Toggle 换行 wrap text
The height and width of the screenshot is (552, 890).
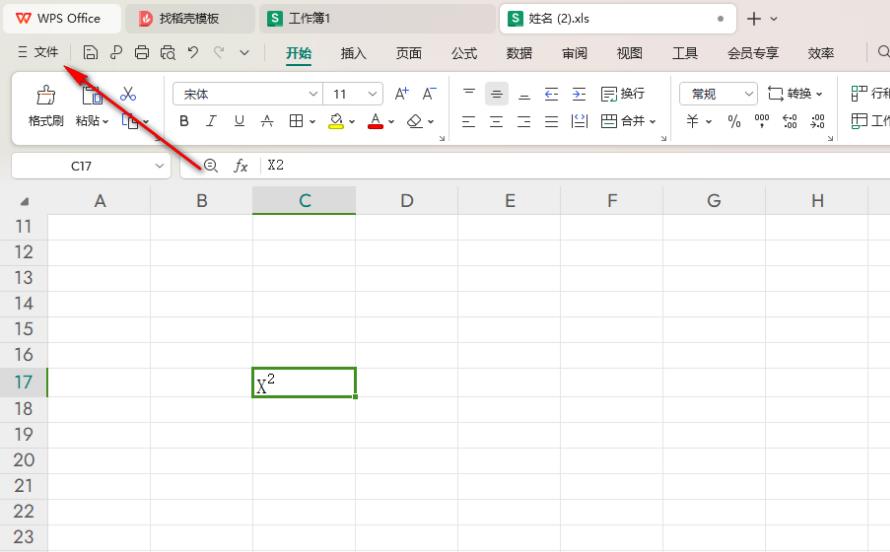[622, 94]
